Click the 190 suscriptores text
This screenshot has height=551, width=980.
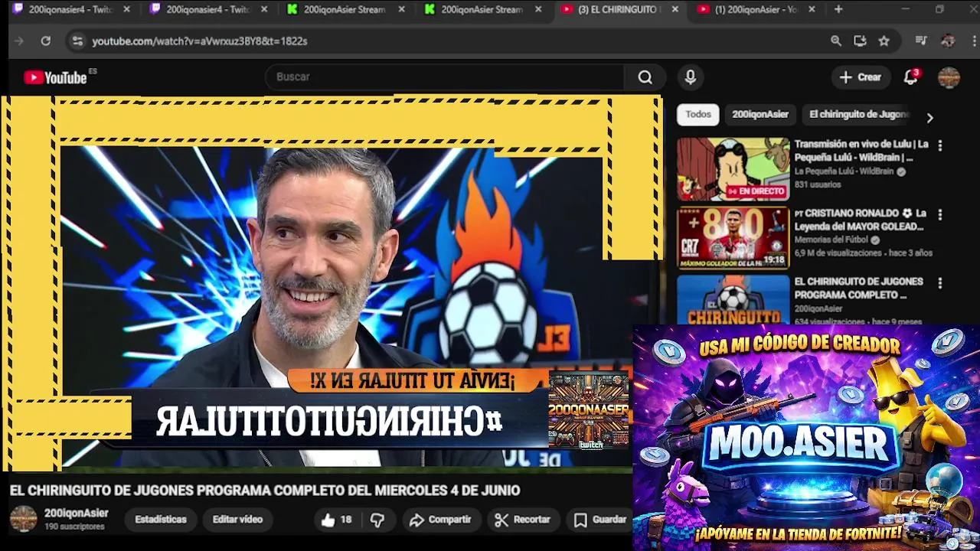pyautogui.click(x=74, y=527)
